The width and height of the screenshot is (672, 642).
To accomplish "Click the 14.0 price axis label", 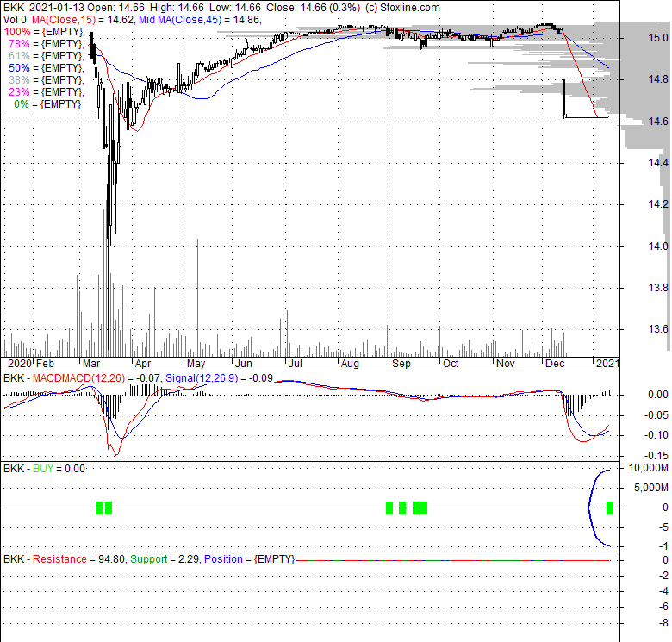I will click(657, 246).
